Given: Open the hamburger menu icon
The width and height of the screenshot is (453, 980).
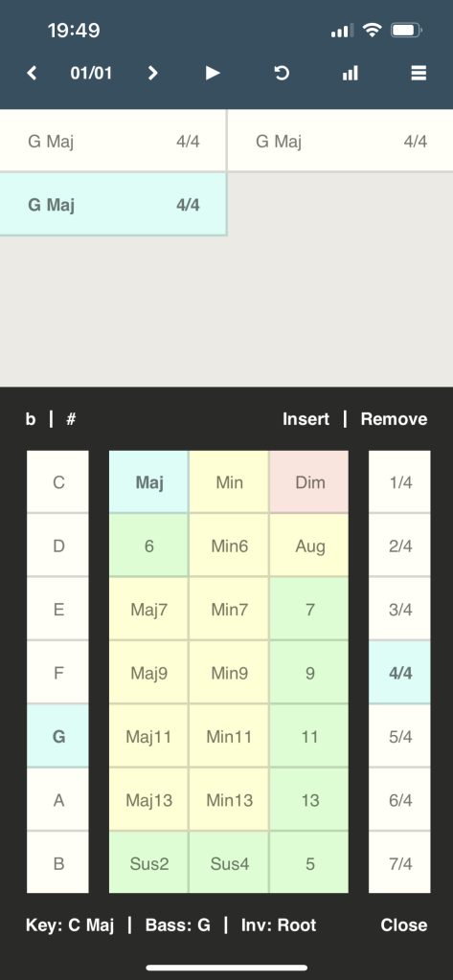Looking at the screenshot, I should pos(419,73).
